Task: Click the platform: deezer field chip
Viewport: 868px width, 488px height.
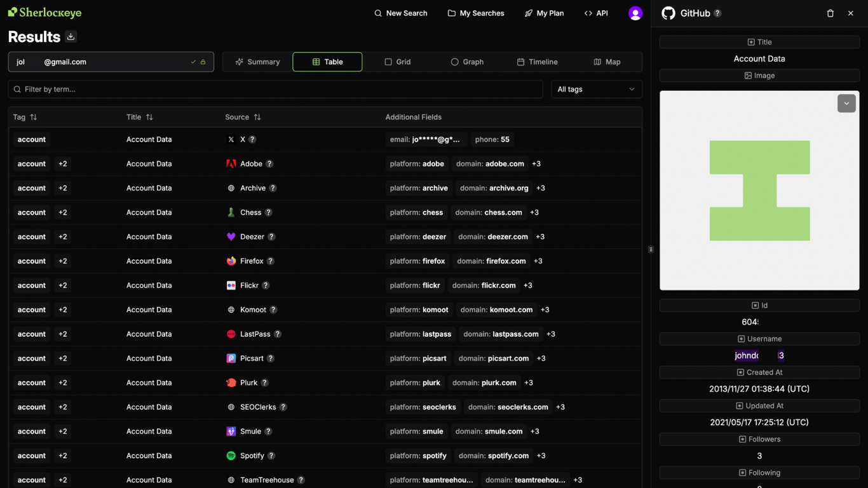Action: [x=418, y=237]
